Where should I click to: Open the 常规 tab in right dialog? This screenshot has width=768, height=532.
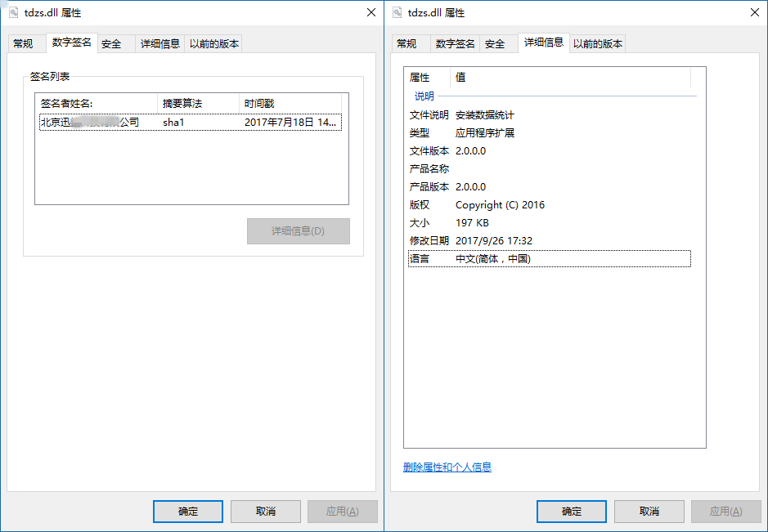411,42
